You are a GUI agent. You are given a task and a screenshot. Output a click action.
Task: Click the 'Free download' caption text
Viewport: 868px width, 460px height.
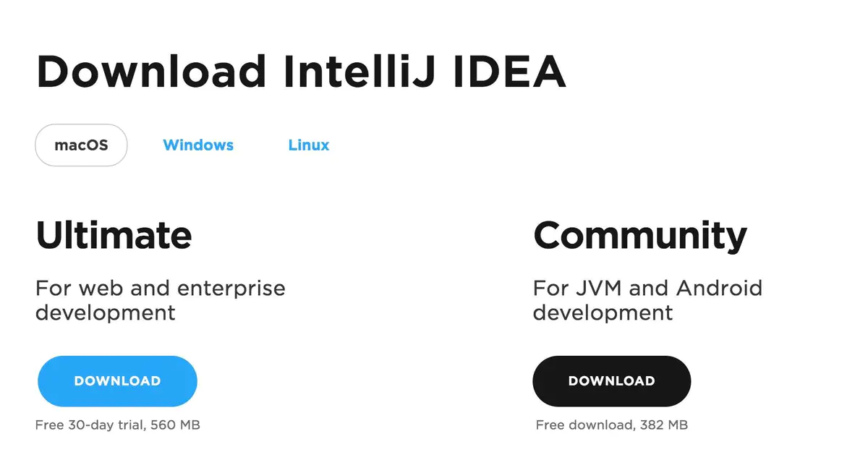(x=584, y=425)
